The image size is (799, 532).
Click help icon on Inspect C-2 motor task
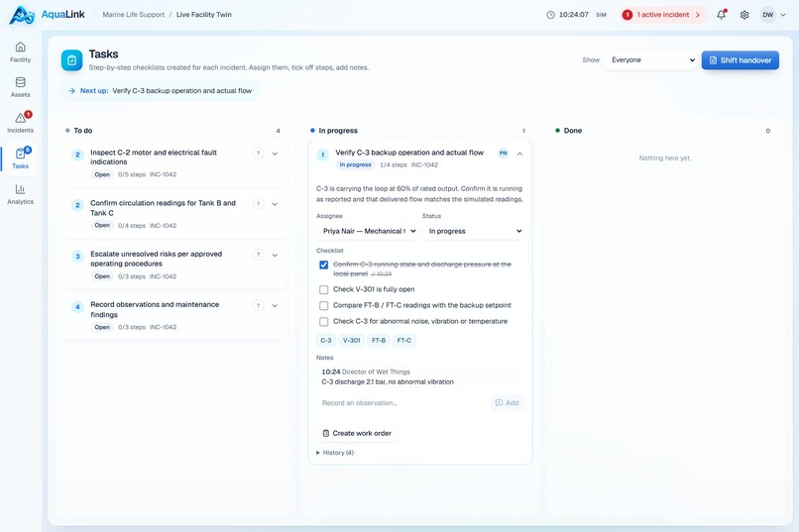tap(259, 154)
